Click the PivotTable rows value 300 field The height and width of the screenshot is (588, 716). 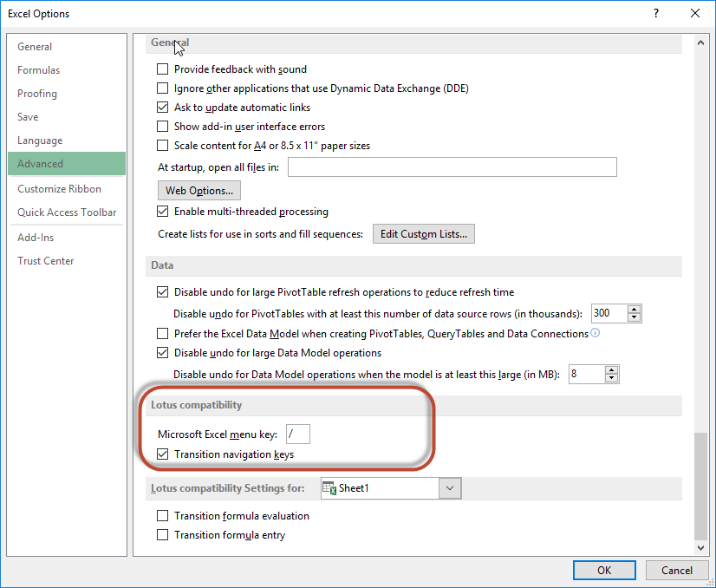pyautogui.click(x=609, y=313)
